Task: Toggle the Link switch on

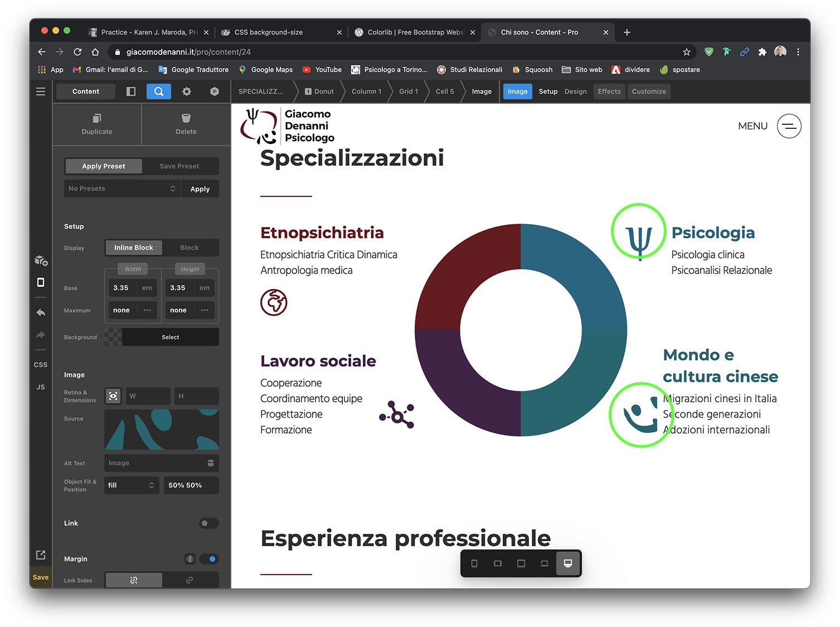Action: click(209, 523)
